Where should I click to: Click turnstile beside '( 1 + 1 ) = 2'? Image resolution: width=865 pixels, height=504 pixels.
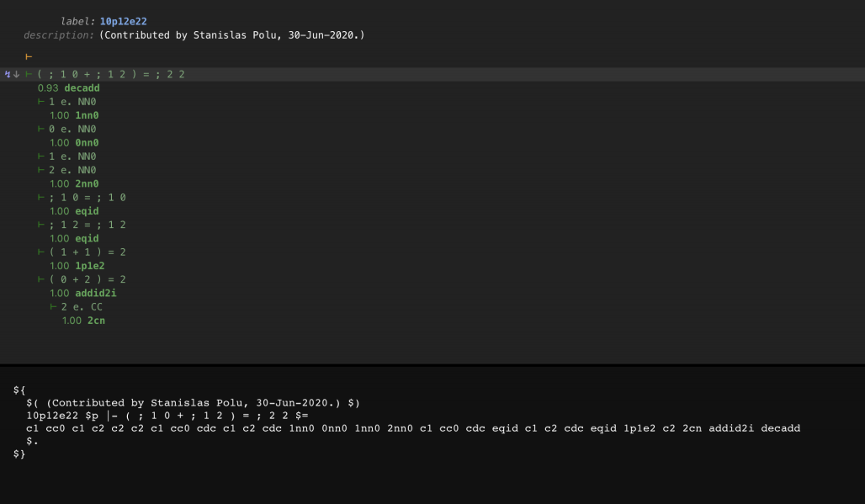click(41, 252)
